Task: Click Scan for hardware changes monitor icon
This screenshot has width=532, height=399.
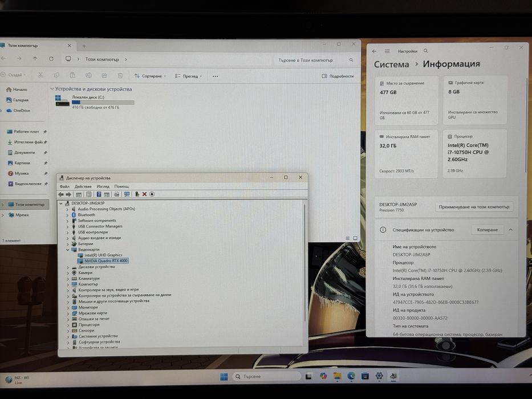Action: 127,194
